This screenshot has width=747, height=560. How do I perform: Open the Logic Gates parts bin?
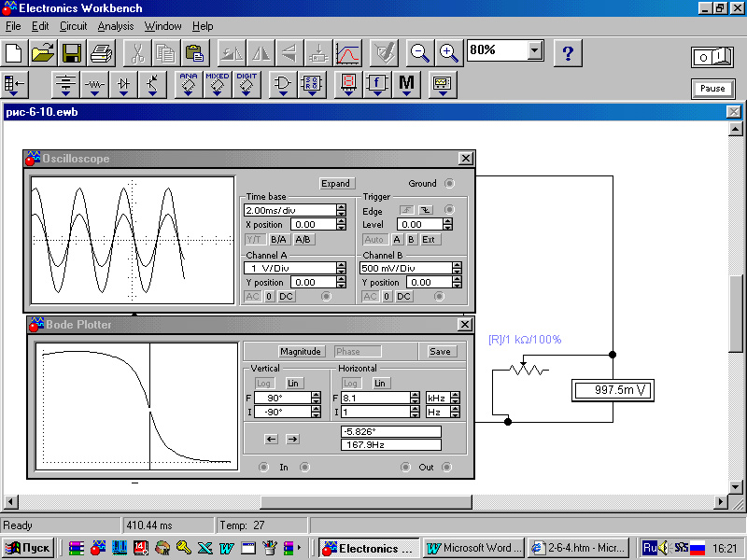[283, 85]
